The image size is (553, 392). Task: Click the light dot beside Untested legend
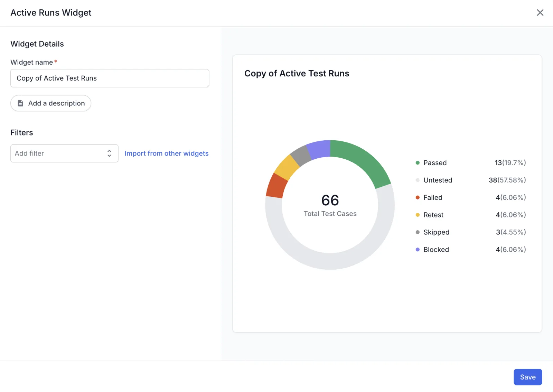click(418, 180)
